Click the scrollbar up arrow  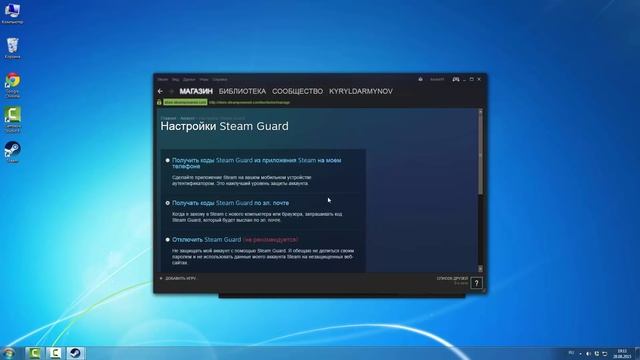pyautogui.click(x=480, y=111)
